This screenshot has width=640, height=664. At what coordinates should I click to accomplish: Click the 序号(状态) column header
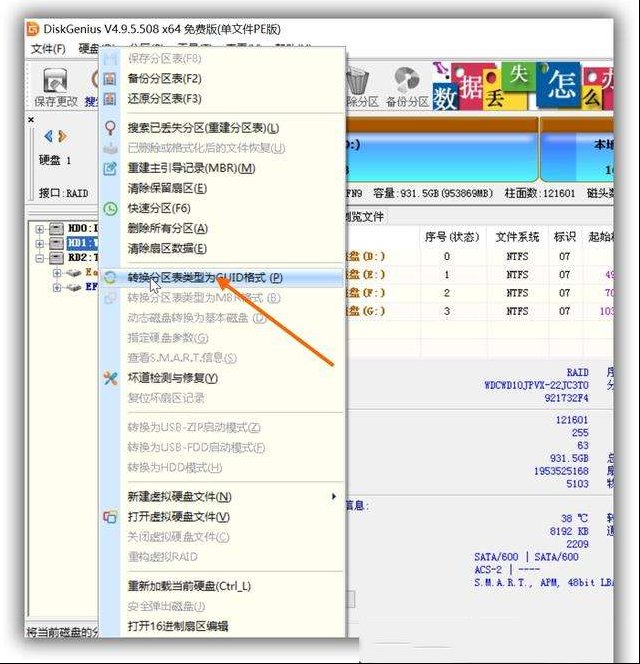(452, 237)
